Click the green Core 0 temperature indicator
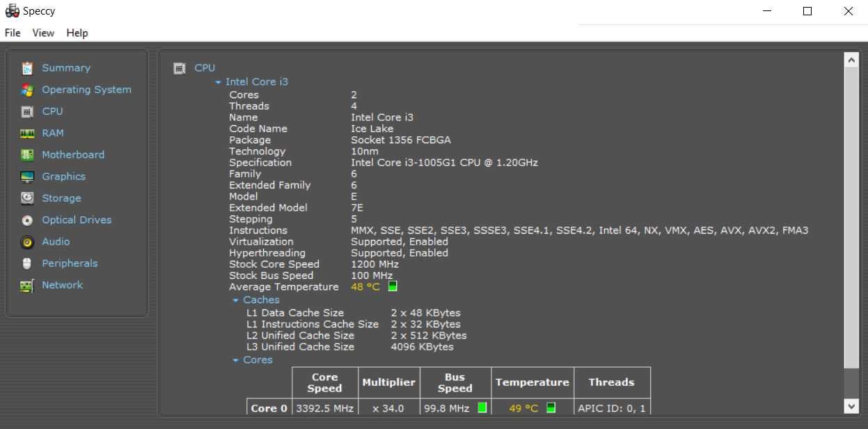This screenshot has height=429, width=868. [x=551, y=408]
